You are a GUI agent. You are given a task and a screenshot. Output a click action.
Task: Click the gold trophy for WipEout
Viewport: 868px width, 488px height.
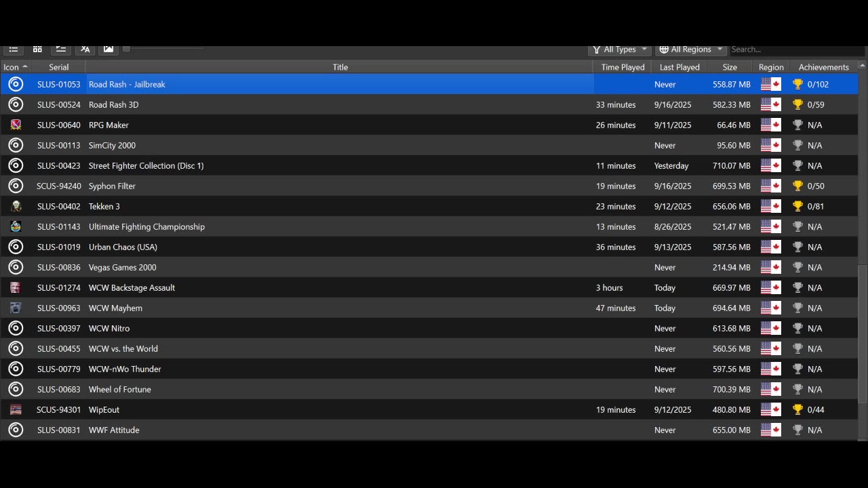click(x=797, y=409)
